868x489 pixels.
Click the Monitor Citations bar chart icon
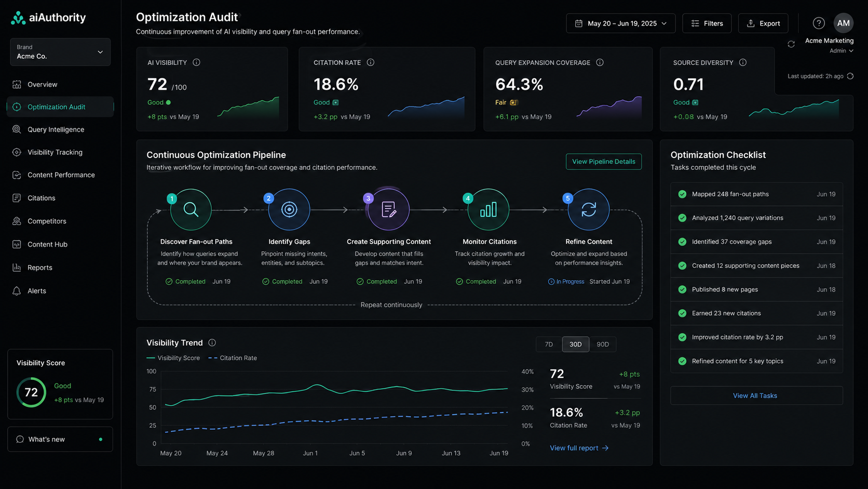(x=489, y=209)
